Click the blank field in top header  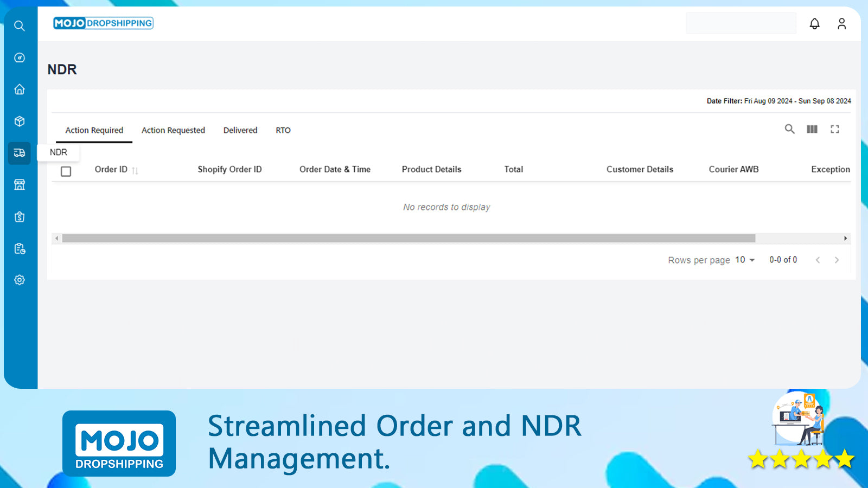[741, 23]
